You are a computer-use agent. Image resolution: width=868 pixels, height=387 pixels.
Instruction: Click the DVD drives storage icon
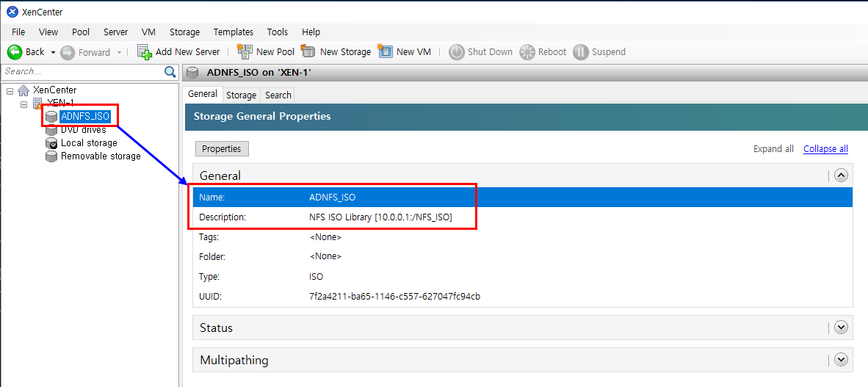[x=51, y=130]
